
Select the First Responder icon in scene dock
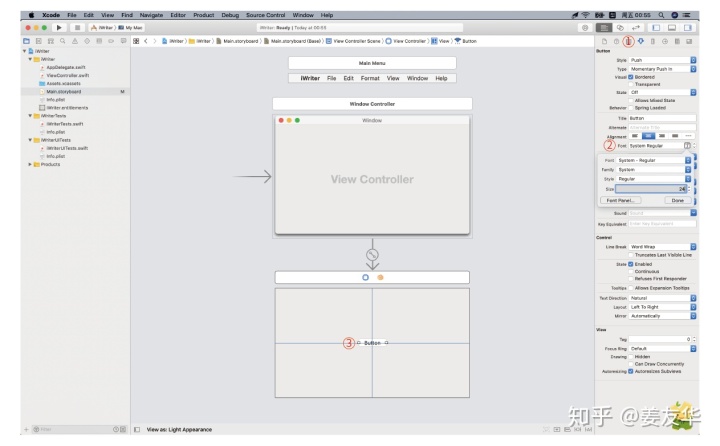380,277
